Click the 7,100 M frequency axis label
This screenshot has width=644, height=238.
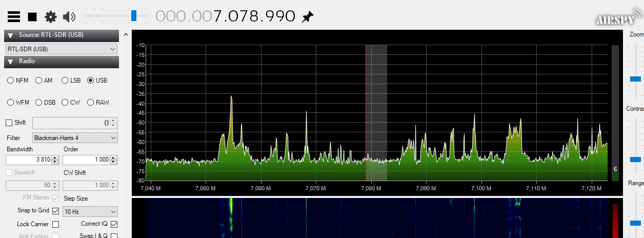(x=481, y=188)
